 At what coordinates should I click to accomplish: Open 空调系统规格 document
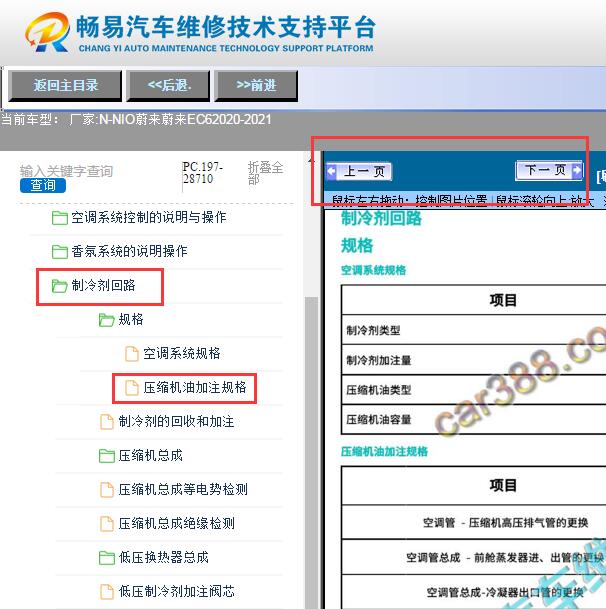pyautogui.click(x=181, y=353)
